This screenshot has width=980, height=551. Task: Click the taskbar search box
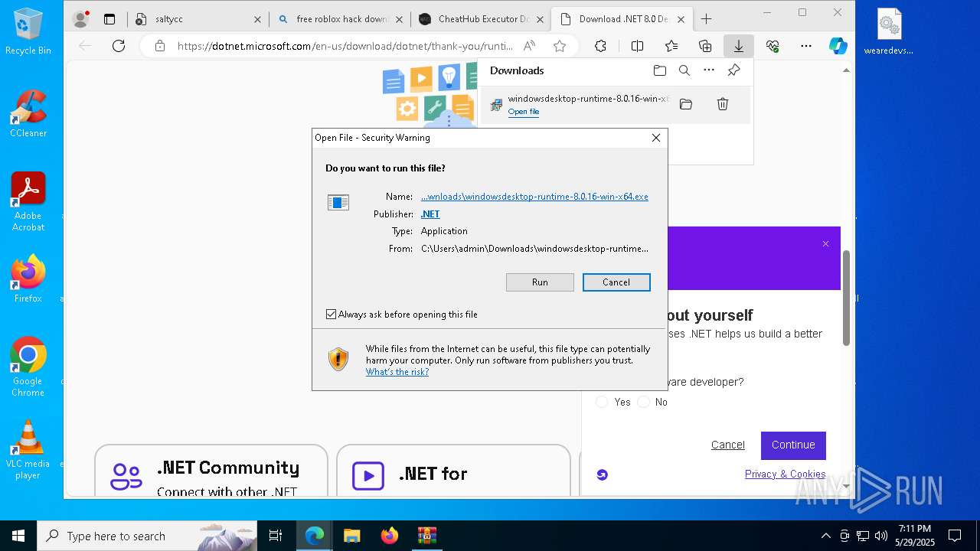(x=147, y=536)
